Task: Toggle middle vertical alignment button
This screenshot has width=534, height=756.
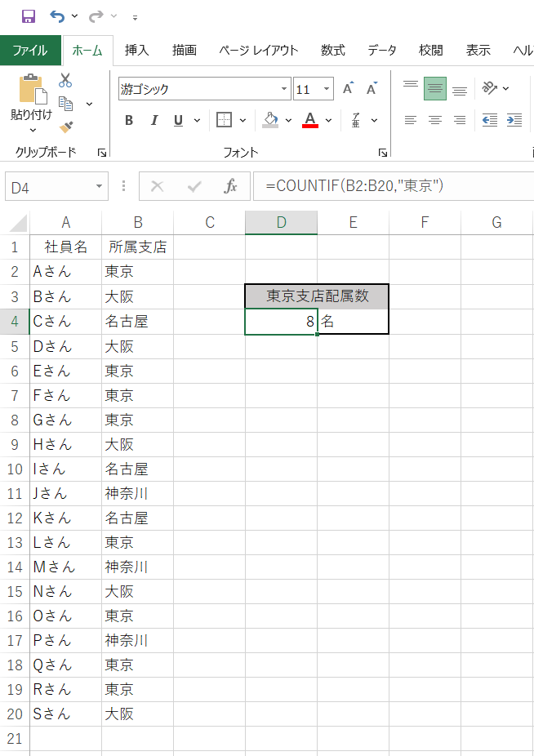Action: point(435,89)
